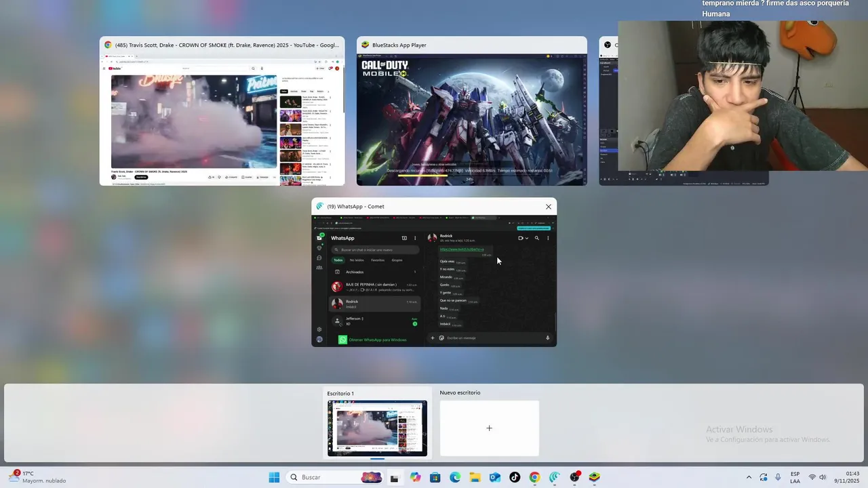
Task: Launch TikTok from the taskbar
Action: coord(515,477)
